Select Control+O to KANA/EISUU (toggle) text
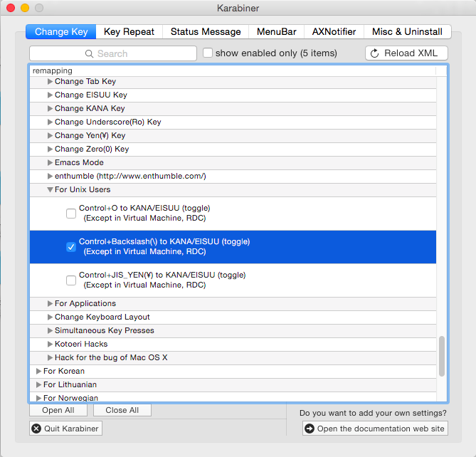 pos(144,208)
